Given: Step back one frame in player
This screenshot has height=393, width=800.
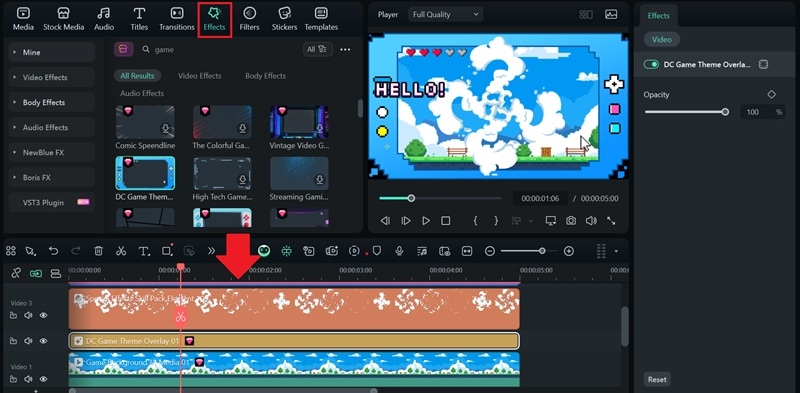Looking at the screenshot, I should coord(385,220).
